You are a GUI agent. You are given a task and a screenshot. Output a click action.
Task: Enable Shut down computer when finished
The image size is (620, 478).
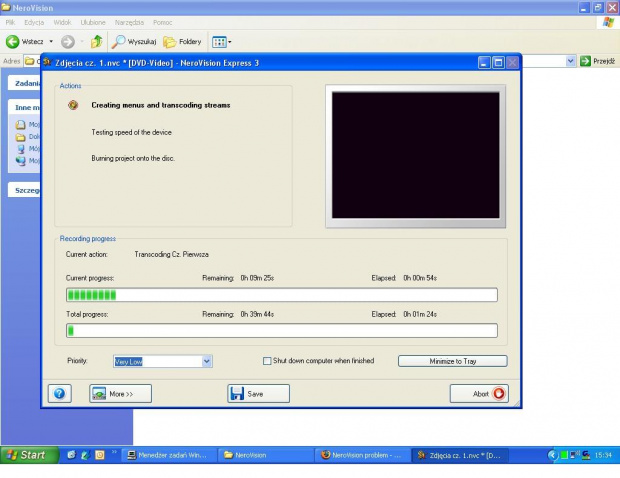[x=267, y=361]
